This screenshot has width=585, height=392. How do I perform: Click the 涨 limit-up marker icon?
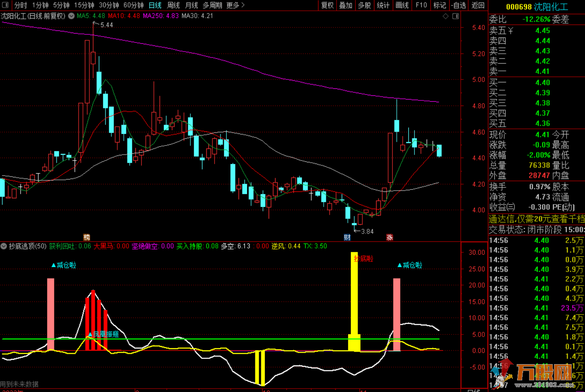click(389, 237)
